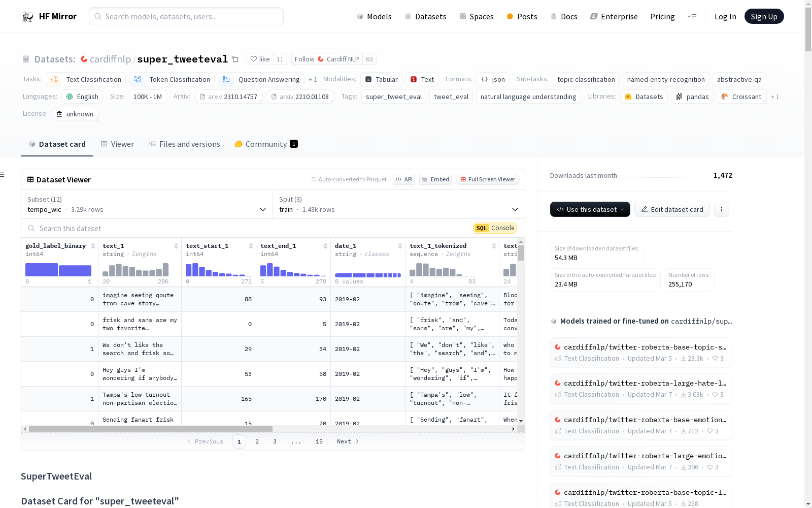This screenshot has width=812, height=508.
Task: Filter by json format tag
Action: [x=493, y=79]
